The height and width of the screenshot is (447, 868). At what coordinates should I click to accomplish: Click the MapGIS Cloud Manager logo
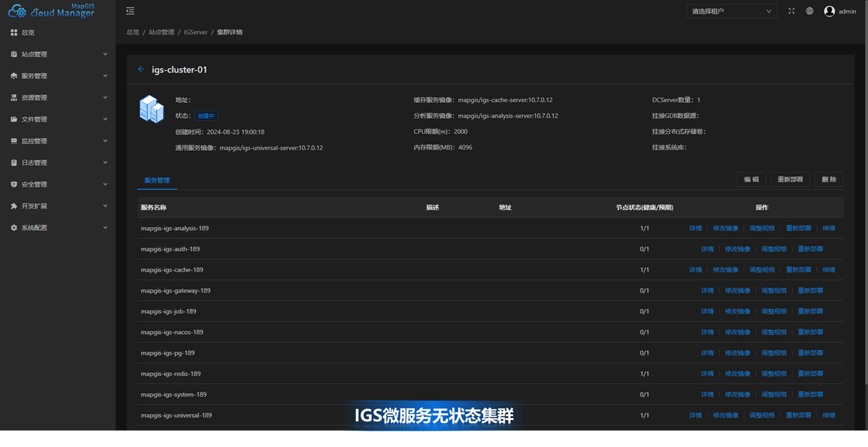click(51, 11)
